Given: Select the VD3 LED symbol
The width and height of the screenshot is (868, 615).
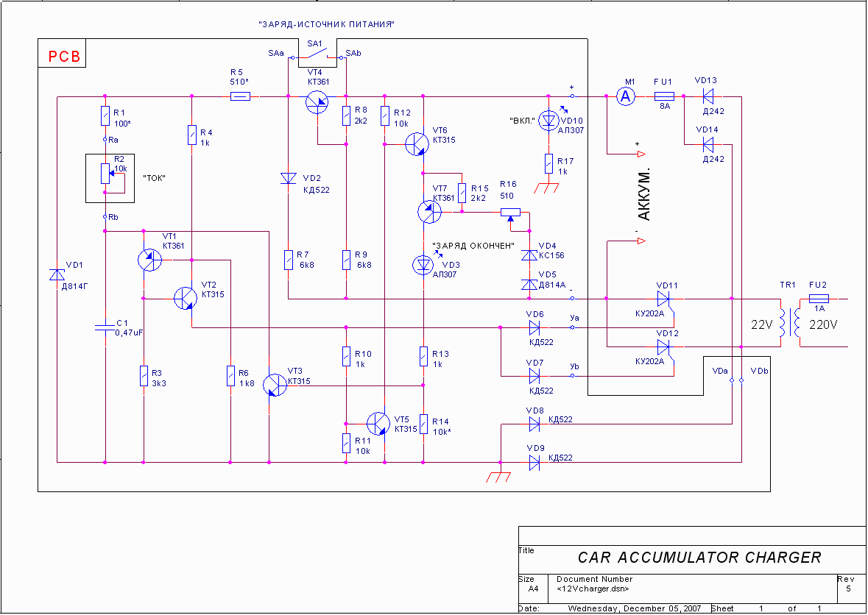Looking at the screenshot, I should point(423,265).
